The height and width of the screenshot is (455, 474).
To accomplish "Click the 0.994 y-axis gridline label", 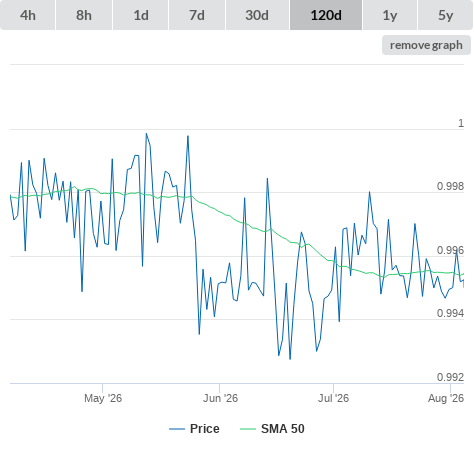I will click(x=450, y=313).
